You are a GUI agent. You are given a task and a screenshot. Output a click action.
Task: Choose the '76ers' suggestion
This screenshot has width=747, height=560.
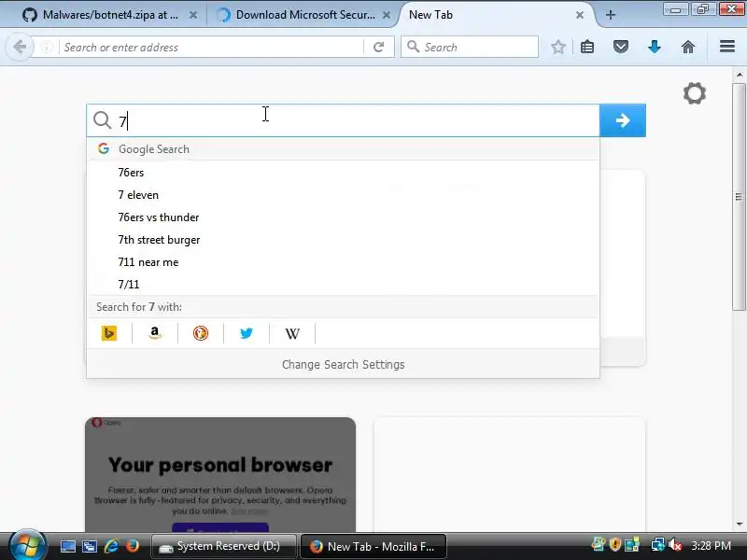pyautogui.click(x=343, y=173)
